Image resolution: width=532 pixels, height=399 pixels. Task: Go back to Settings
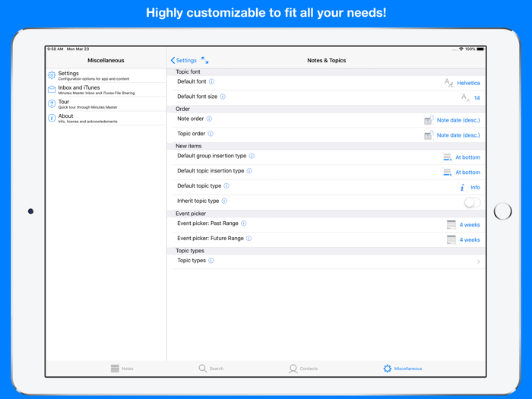184,61
